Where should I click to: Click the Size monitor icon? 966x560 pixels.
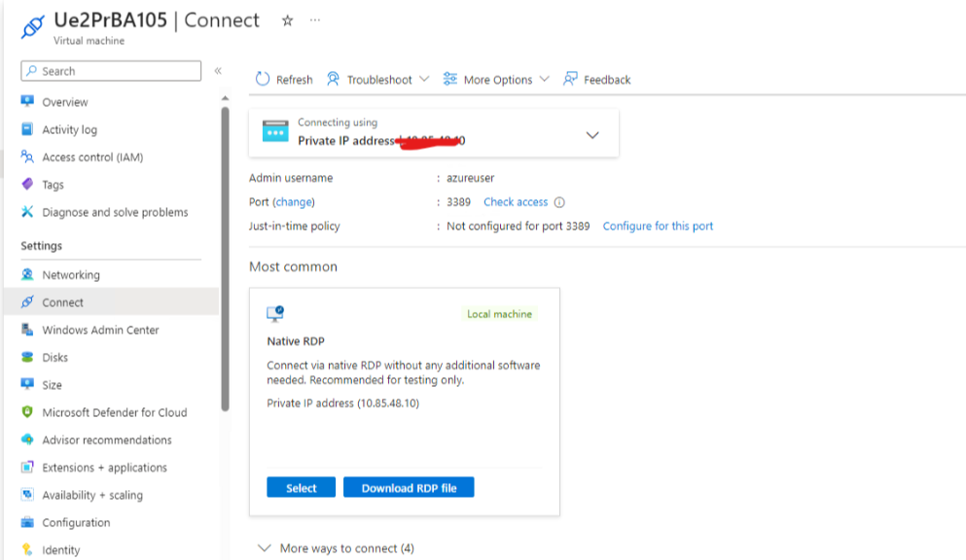click(x=27, y=385)
